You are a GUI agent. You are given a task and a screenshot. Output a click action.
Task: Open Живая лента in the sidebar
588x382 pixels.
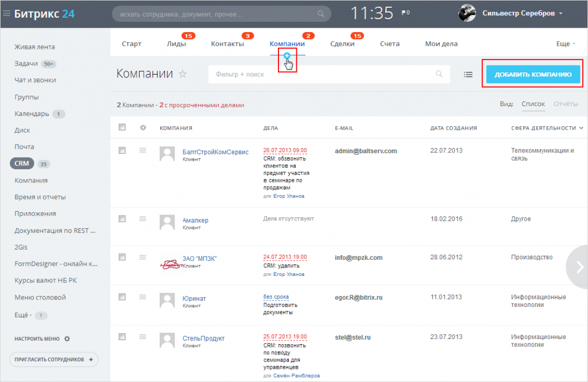34,47
